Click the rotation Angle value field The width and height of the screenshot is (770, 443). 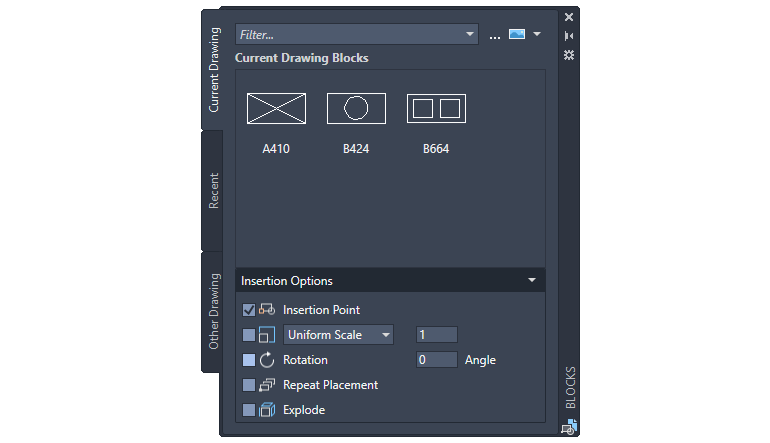[x=437, y=360]
